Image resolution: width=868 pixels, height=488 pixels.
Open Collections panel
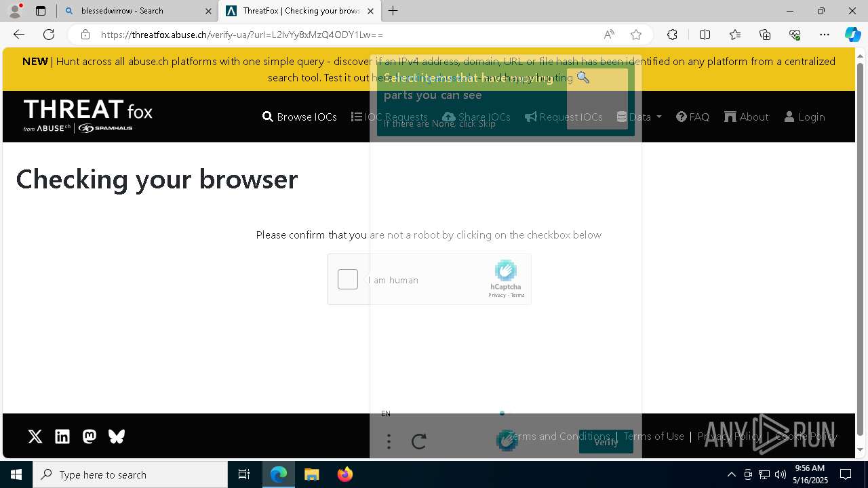pyautogui.click(x=765, y=35)
